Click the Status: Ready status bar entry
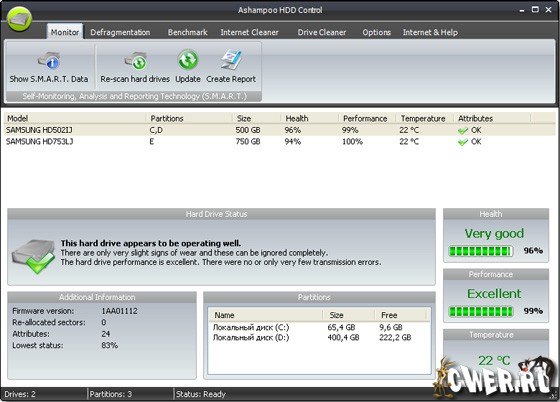 click(x=201, y=394)
